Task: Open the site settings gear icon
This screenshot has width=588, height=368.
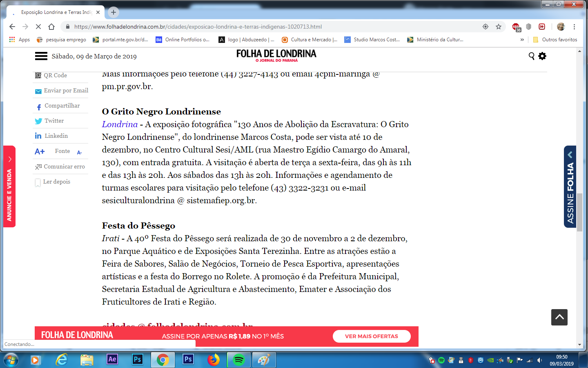Action: (542, 56)
